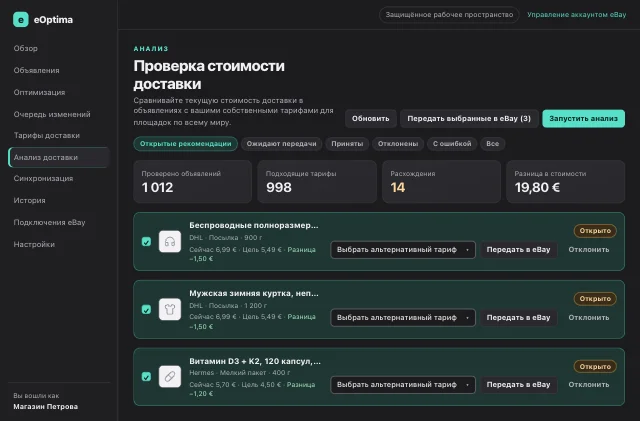This screenshot has height=421, width=640.
Task: Click the capsule product thumbnail icon
Action: pyautogui.click(x=170, y=376)
